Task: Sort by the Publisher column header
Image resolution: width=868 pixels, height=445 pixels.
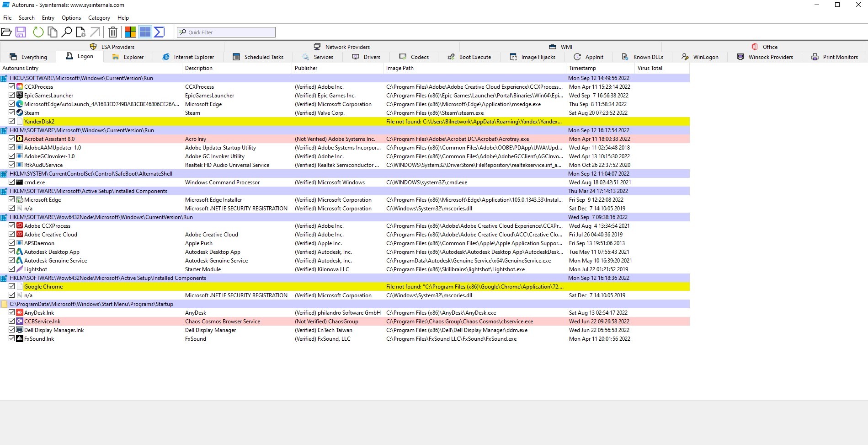Action: pos(337,68)
